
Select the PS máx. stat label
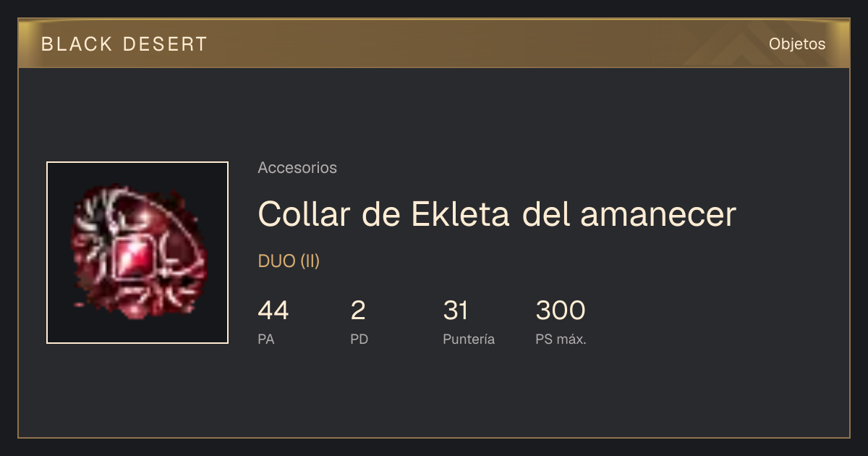click(x=561, y=339)
